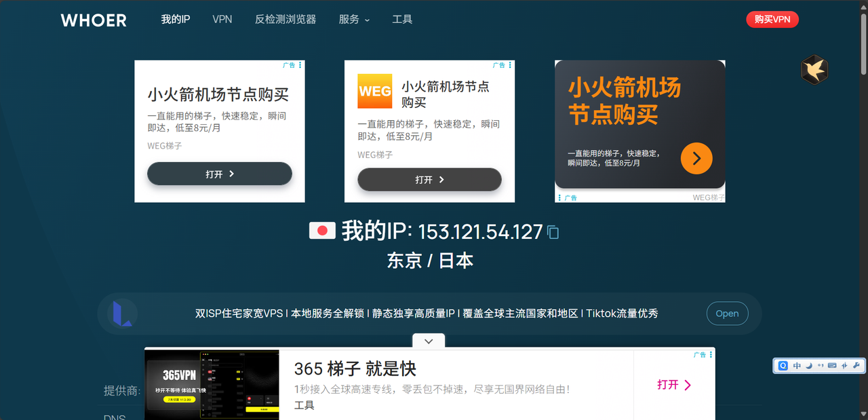Click orange 小火箭机场 节点购买 headline
This screenshot has width=868, height=420.
[x=625, y=100]
